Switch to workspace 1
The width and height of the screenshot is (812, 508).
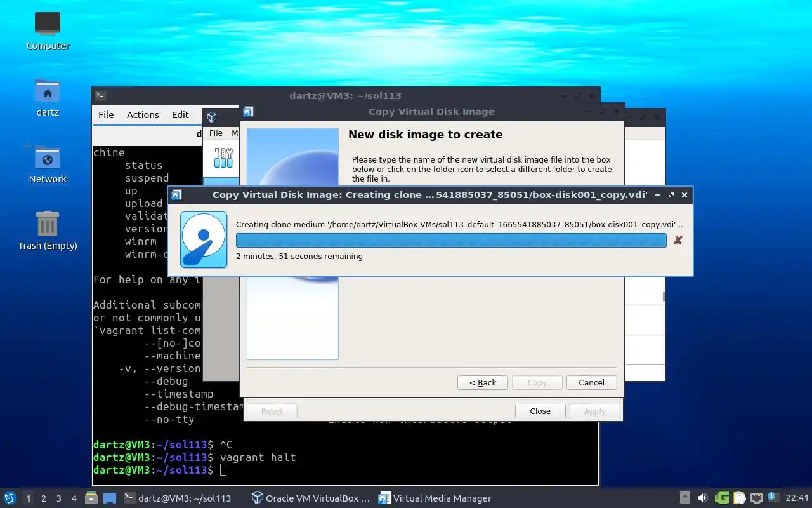tap(28, 498)
